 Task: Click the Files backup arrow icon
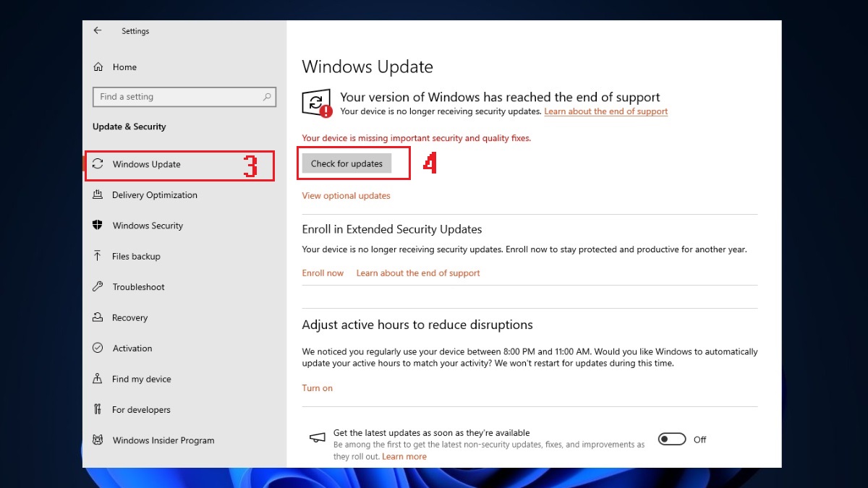click(x=98, y=256)
